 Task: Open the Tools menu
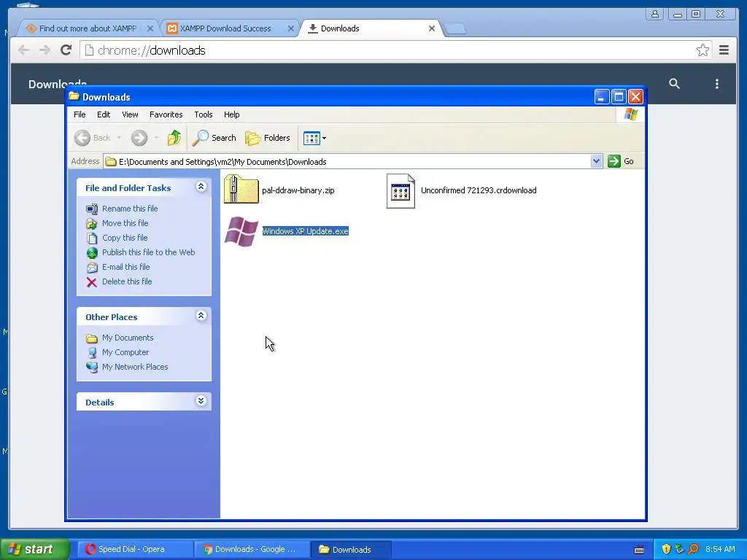click(x=204, y=114)
